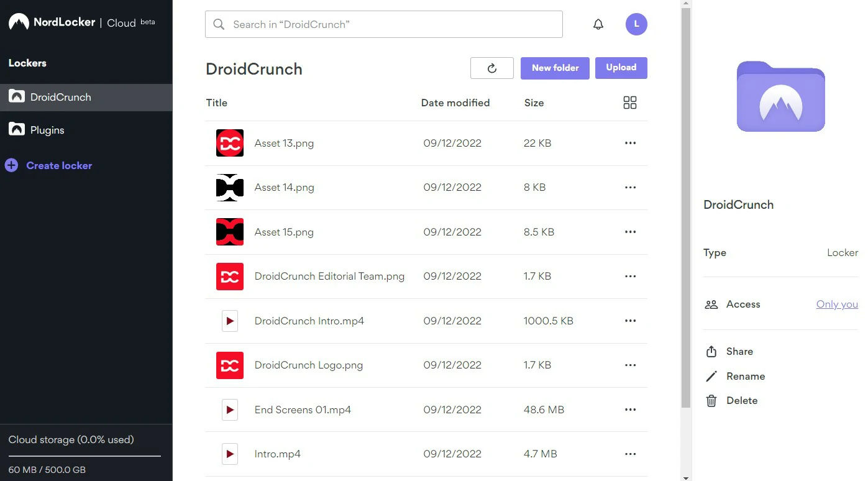The image size is (868, 481).
Task: Sort by the Title column header
Action: point(216,103)
